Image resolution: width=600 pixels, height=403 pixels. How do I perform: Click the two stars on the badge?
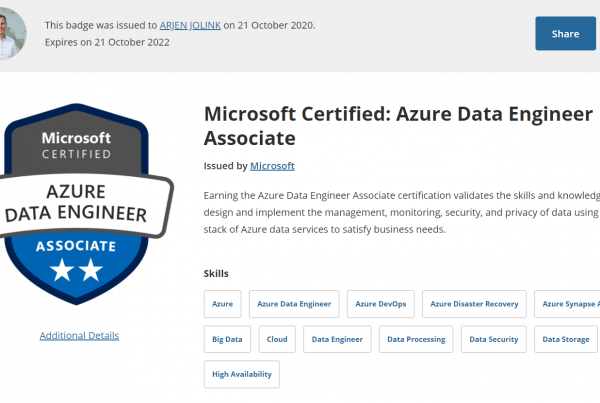click(x=77, y=267)
